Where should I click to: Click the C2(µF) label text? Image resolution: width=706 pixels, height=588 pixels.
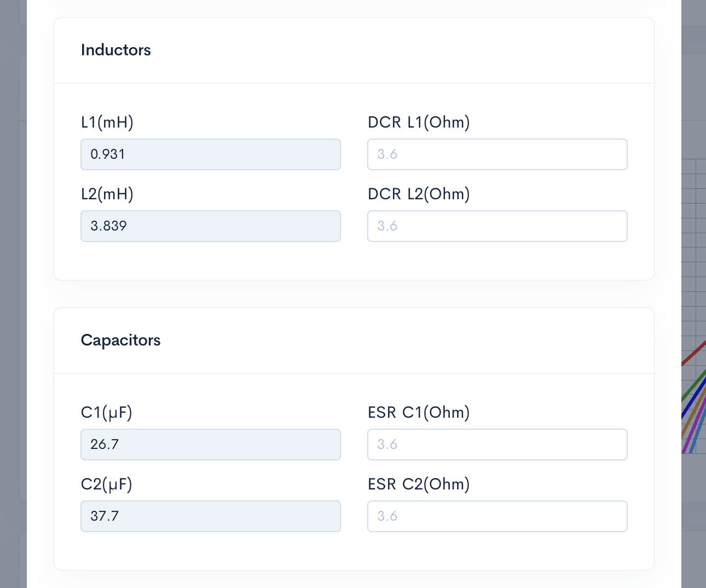(x=107, y=484)
